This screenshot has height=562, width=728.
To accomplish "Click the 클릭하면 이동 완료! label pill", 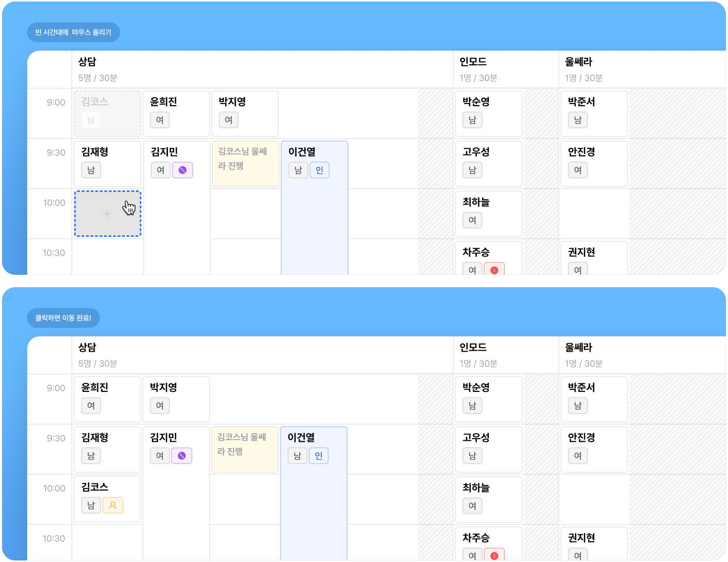I will tap(63, 318).
